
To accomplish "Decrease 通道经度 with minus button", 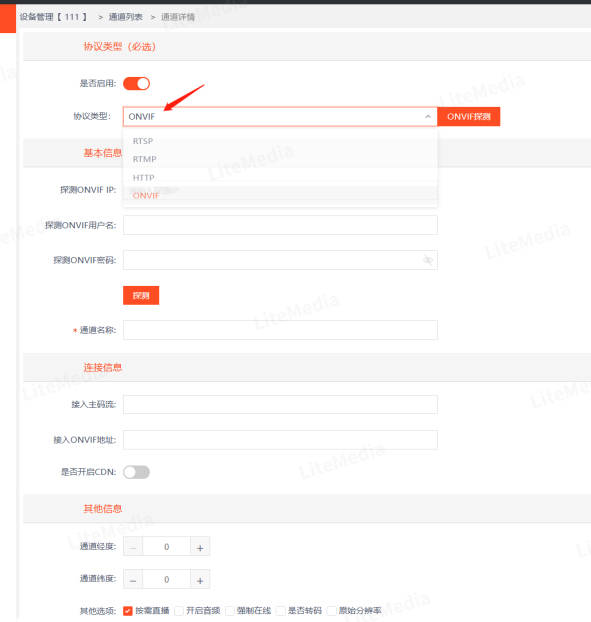I will (x=133, y=547).
